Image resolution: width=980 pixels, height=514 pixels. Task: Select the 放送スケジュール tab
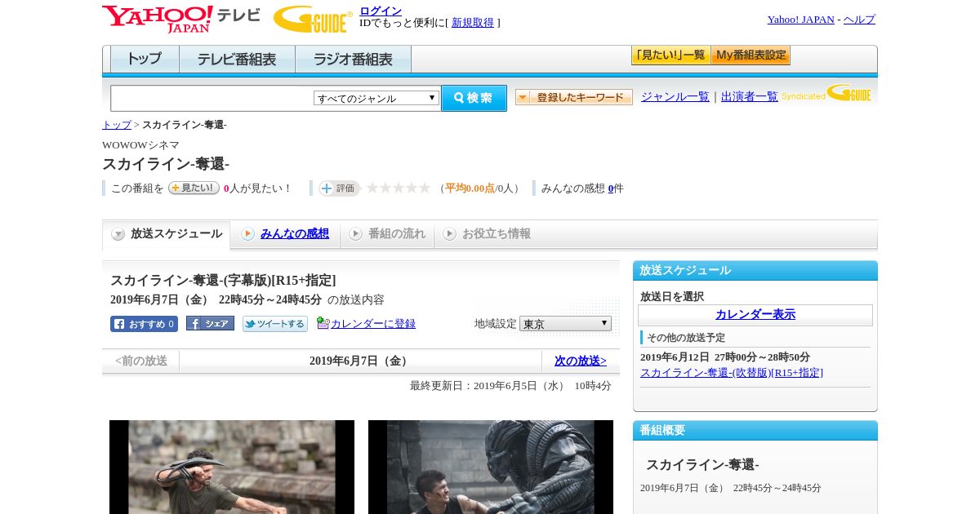167,234
